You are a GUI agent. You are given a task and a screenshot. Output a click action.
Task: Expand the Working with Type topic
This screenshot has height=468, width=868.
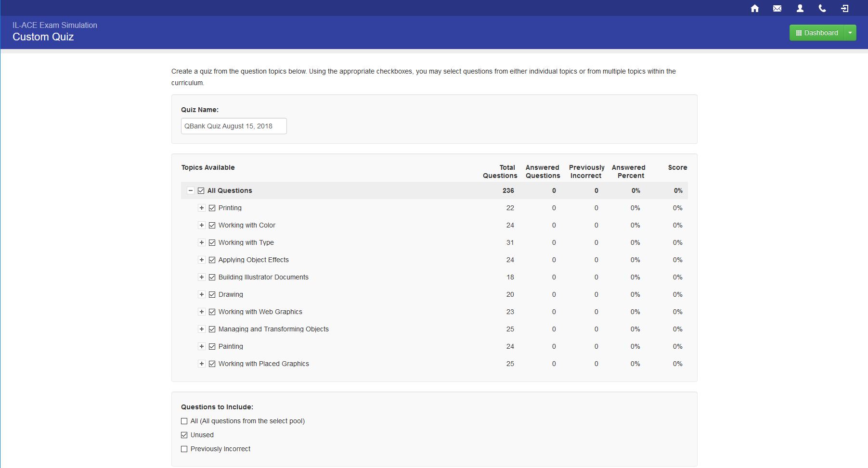click(x=202, y=242)
